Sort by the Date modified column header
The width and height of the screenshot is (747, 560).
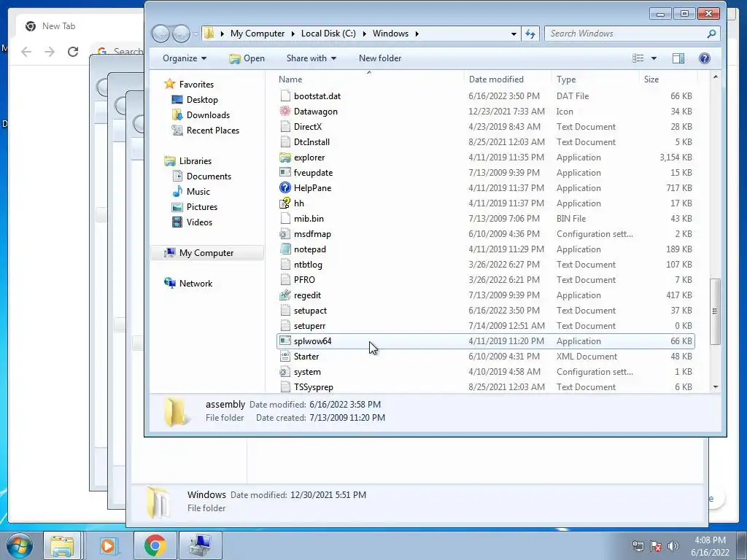pos(508,79)
